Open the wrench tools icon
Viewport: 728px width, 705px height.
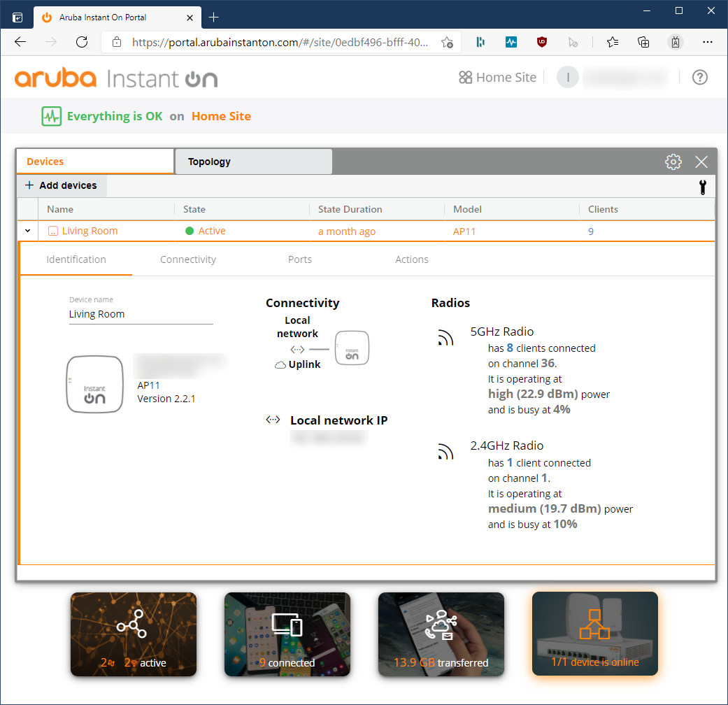click(x=702, y=187)
